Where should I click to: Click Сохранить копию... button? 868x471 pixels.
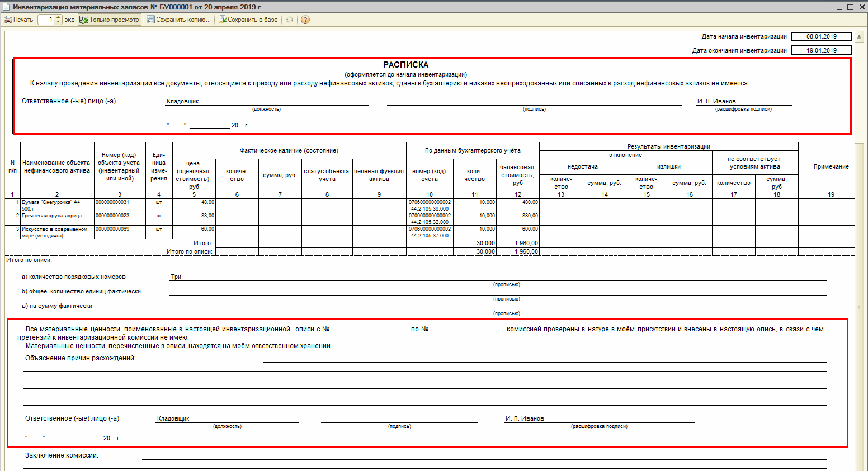[x=179, y=20]
